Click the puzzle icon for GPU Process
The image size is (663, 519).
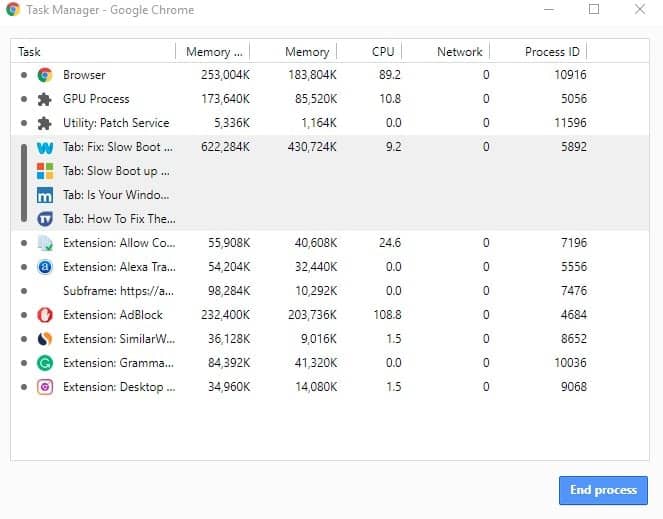tap(45, 99)
